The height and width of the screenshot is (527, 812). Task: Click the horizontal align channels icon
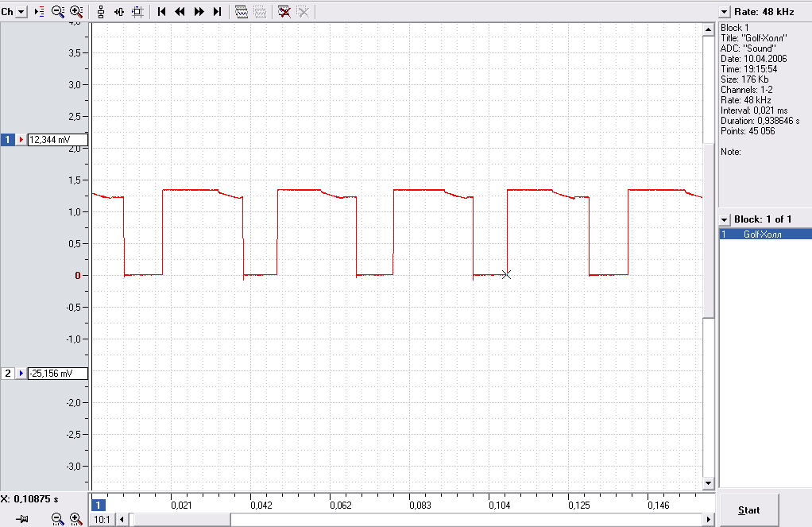[119, 11]
